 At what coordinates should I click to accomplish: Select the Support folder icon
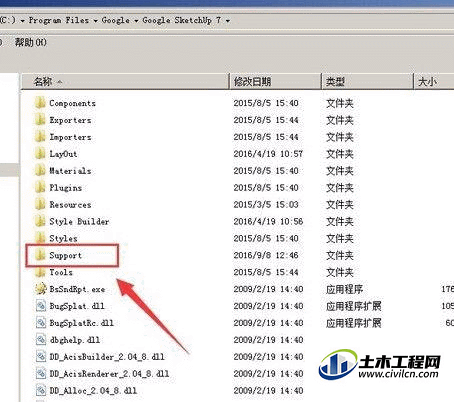click(x=40, y=255)
